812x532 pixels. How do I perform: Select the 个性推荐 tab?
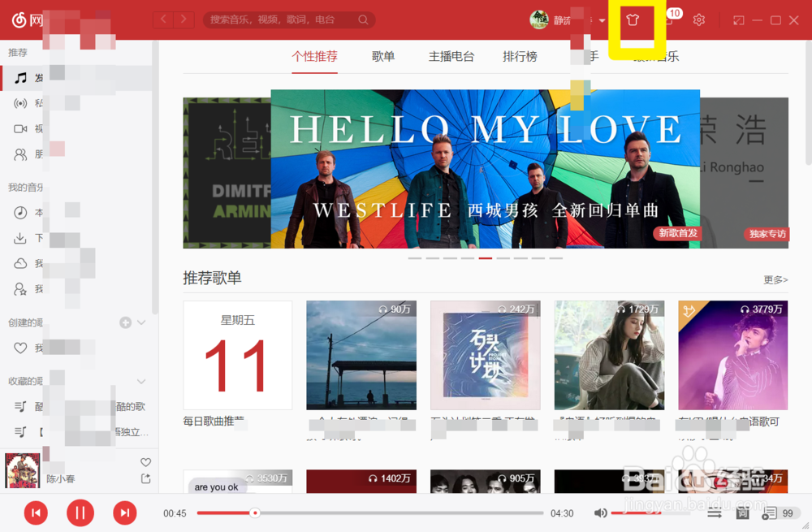(x=315, y=57)
